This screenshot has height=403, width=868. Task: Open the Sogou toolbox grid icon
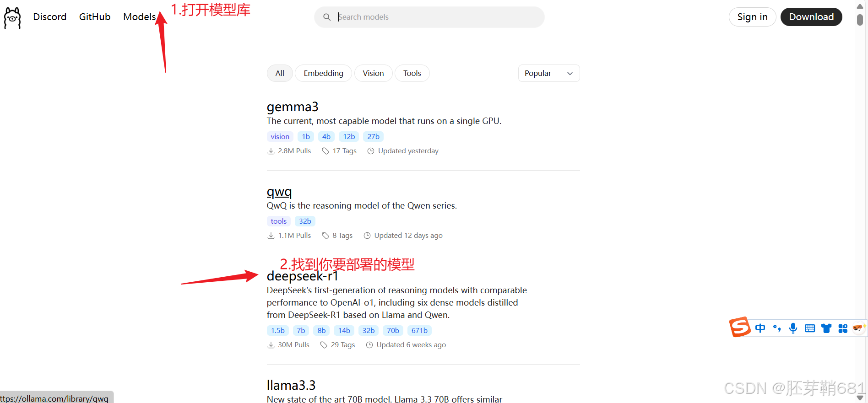tap(843, 328)
